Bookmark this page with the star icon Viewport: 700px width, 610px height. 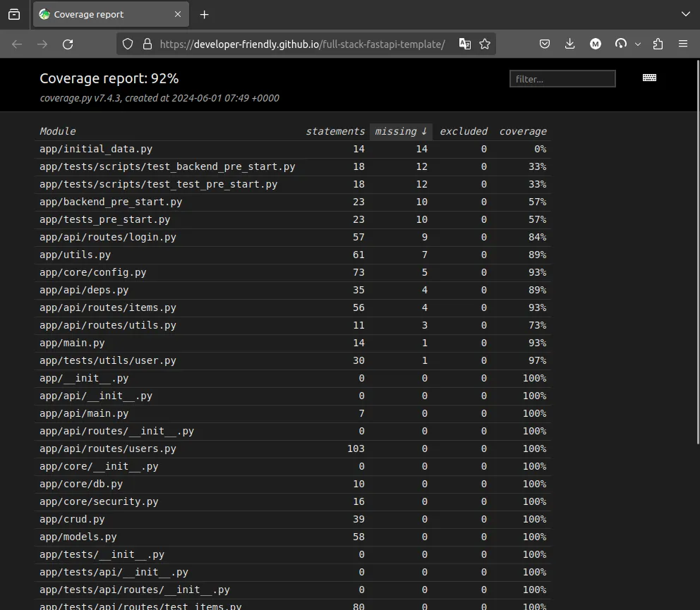pos(485,44)
